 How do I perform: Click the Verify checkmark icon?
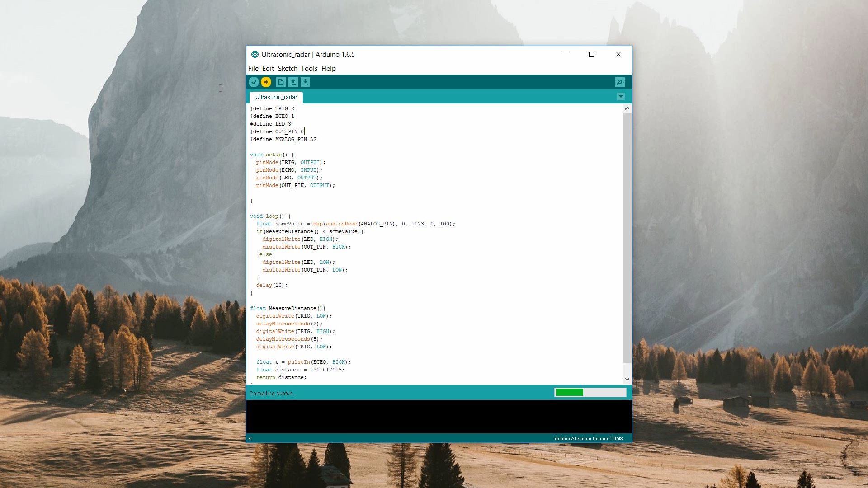point(254,82)
